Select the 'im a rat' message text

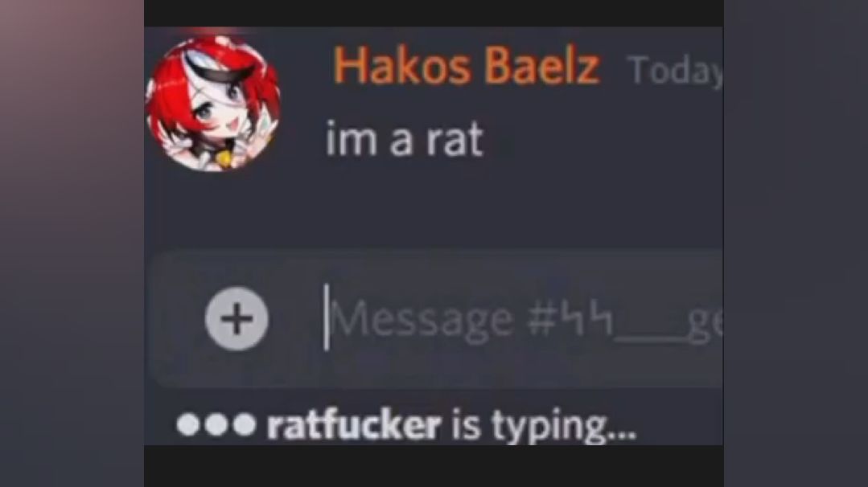(405, 139)
